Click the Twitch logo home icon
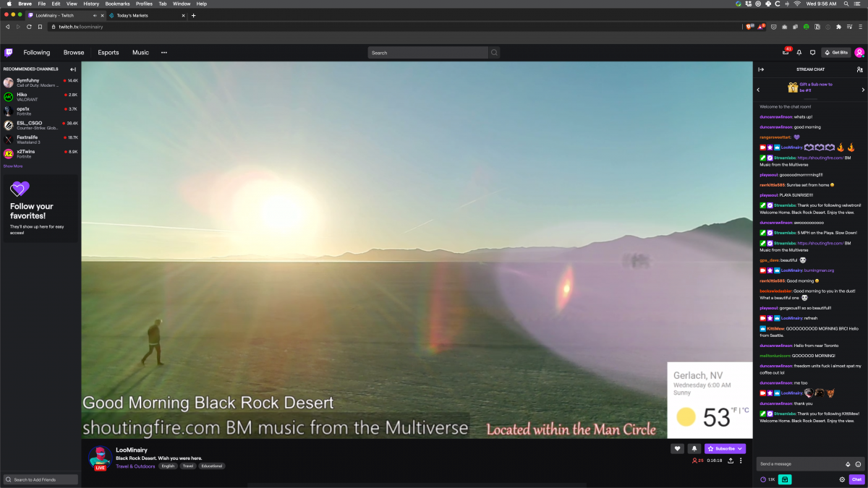 click(x=9, y=52)
